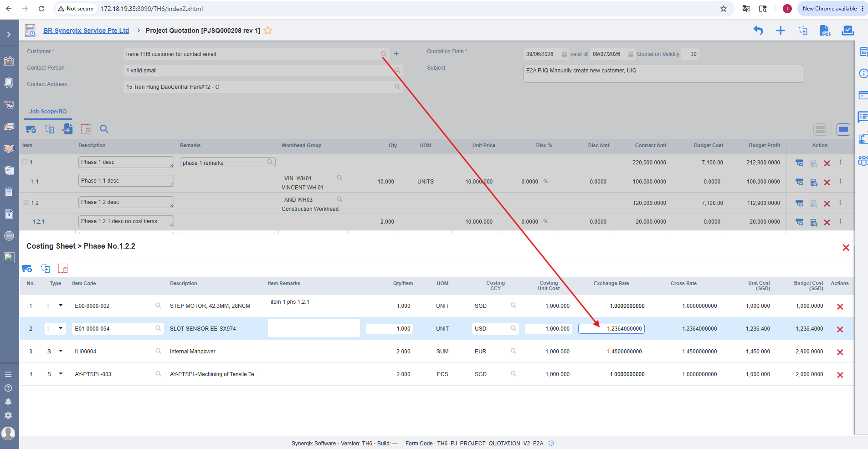
Task: Open the handshake module in left sidebar
Action: 9,148
